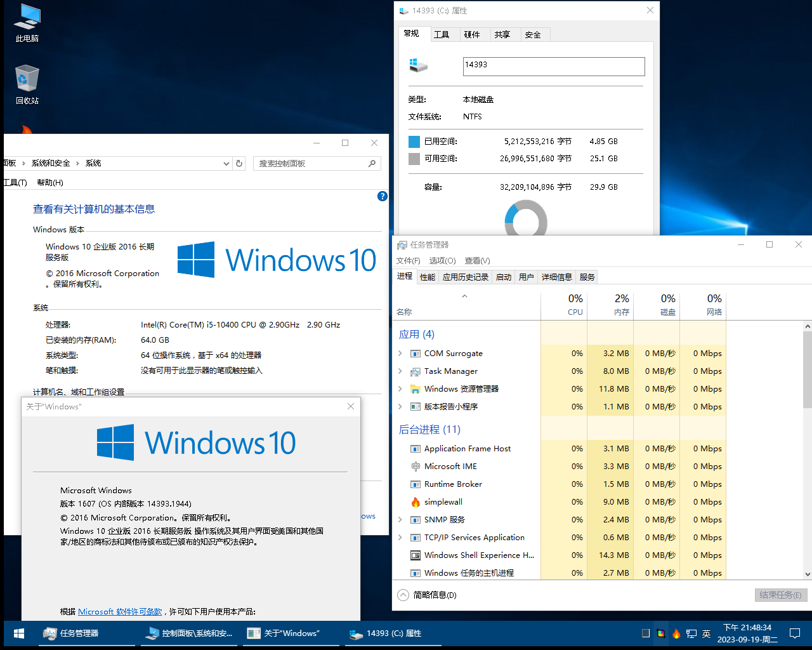This screenshot has width=812, height=650.
Task: Click the Application Frame Host process icon
Action: coord(416,449)
